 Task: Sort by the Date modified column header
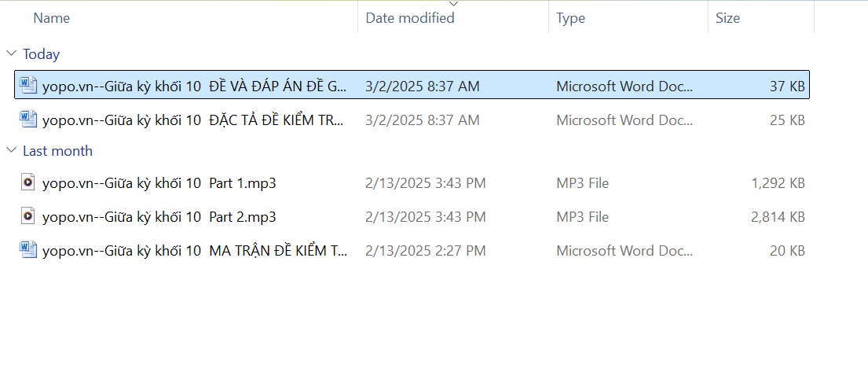pos(410,18)
